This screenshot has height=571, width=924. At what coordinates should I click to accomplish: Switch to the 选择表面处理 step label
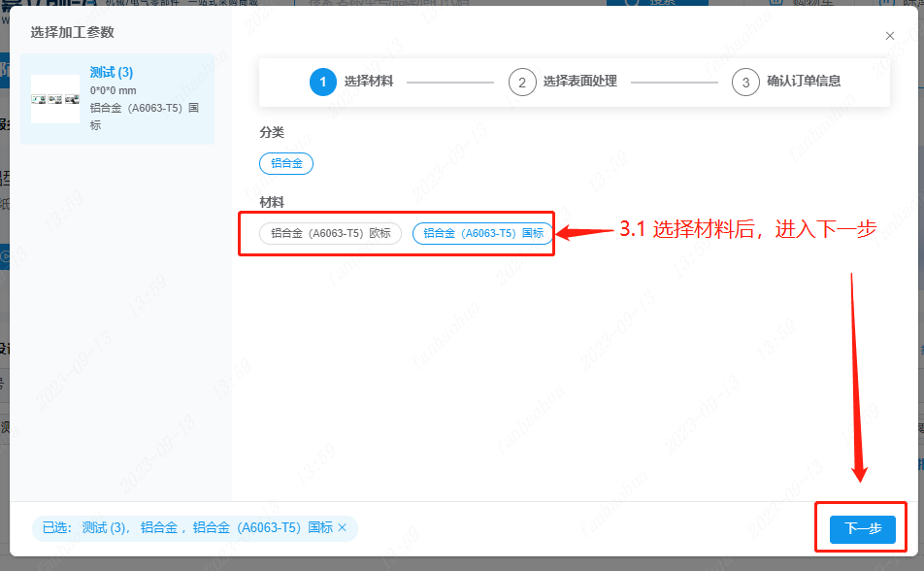pyautogui.click(x=579, y=82)
